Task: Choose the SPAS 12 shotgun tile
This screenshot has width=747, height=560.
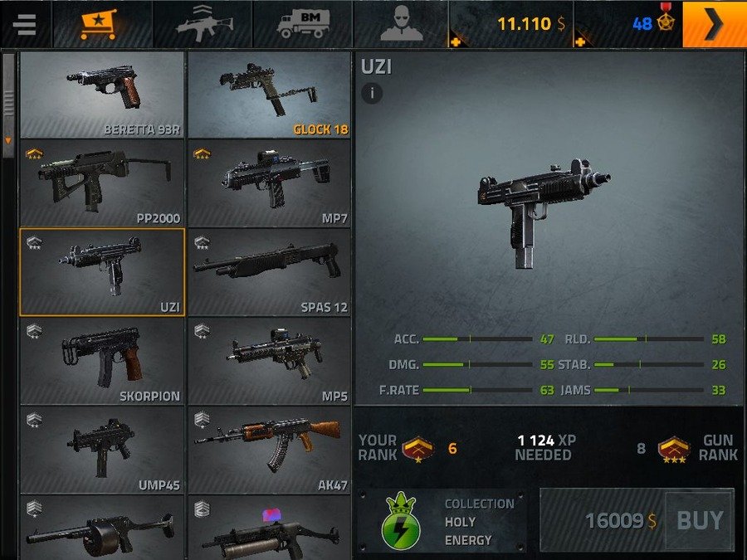Action: pyautogui.click(x=269, y=272)
